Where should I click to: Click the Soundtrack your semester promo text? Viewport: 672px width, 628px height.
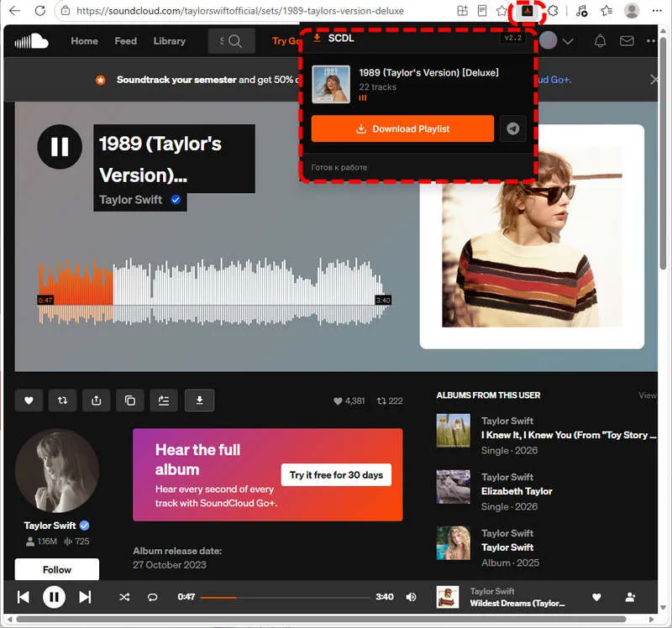(176, 80)
